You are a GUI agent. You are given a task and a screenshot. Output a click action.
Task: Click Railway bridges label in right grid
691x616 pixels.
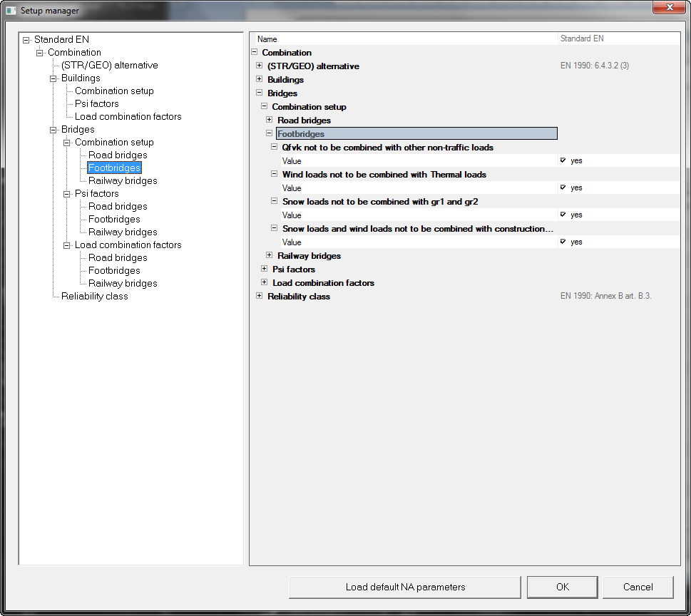click(x=309, y=255)
